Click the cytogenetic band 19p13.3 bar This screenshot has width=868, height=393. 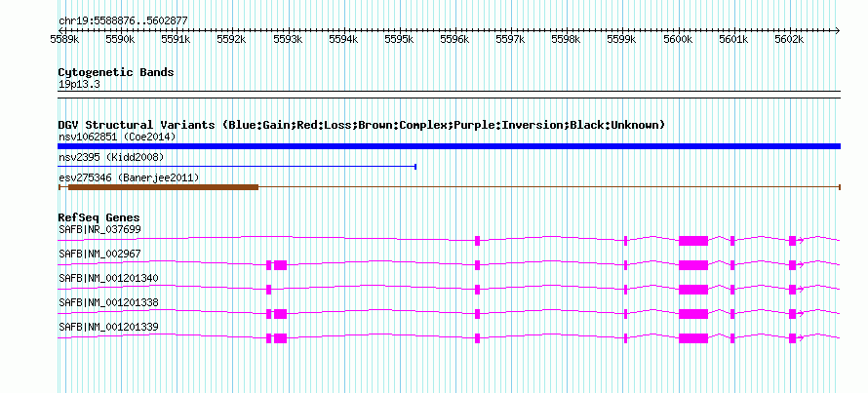click(x=449, y=94)
